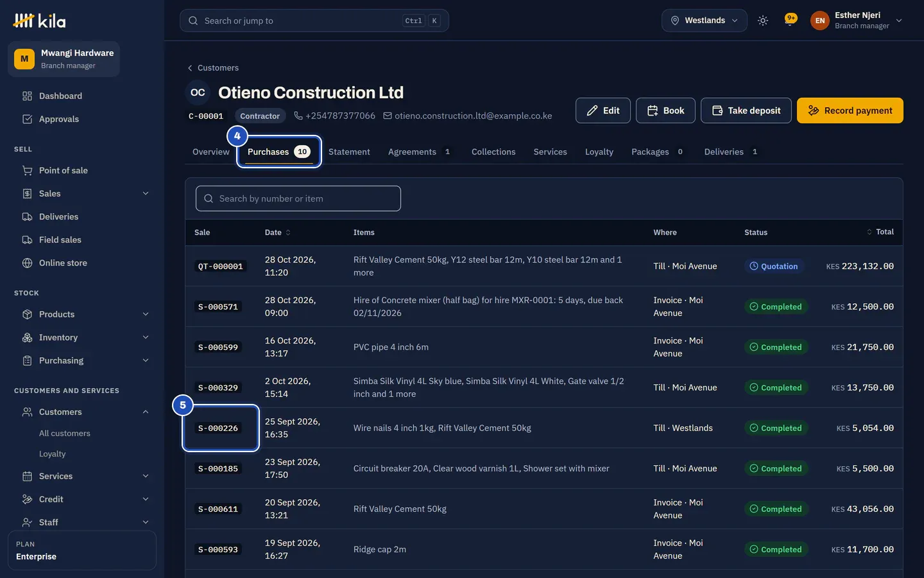Click the M avatar for Mwangi Hardware
Image resolution: width=924 pixels, height=578 pixels.
24,59
